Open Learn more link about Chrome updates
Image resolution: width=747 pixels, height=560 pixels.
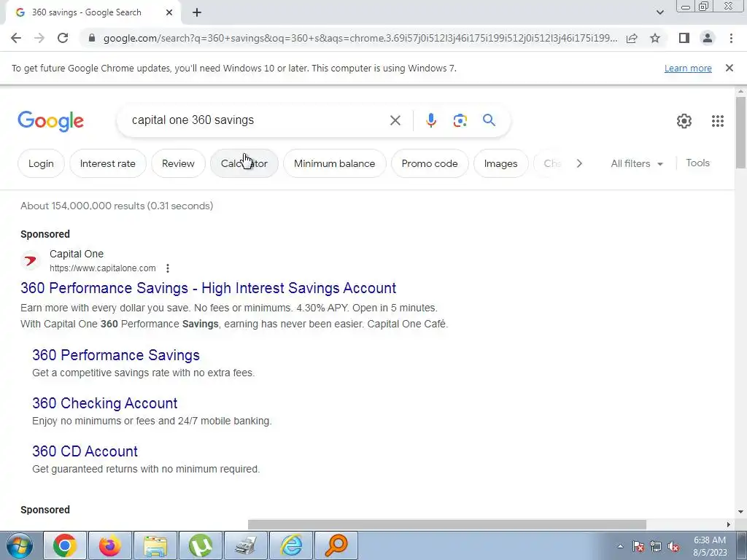pyautogui.click(x=688, y=68)
